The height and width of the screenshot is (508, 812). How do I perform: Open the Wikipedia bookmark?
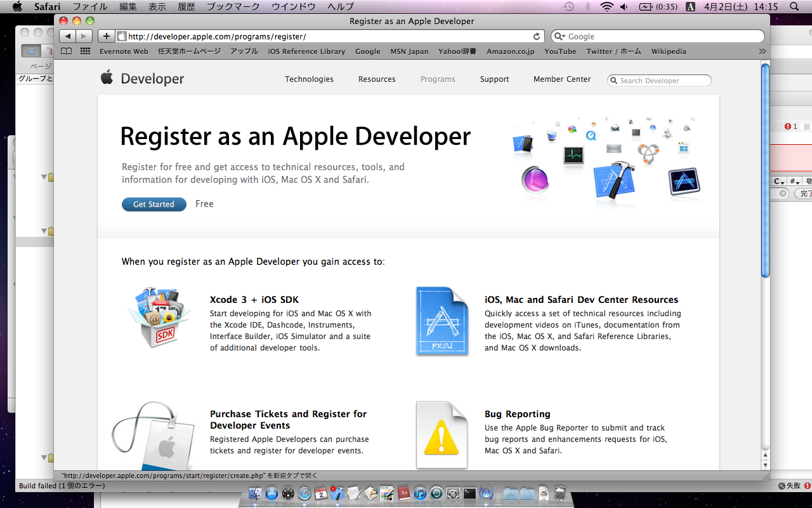pos(669,51)
